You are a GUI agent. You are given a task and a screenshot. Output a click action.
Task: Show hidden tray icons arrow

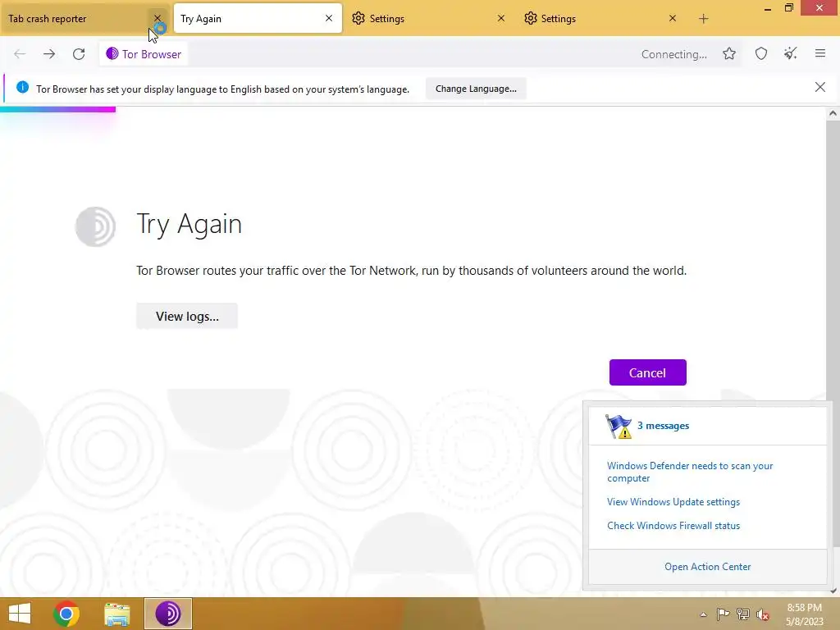tap(703, 614)
